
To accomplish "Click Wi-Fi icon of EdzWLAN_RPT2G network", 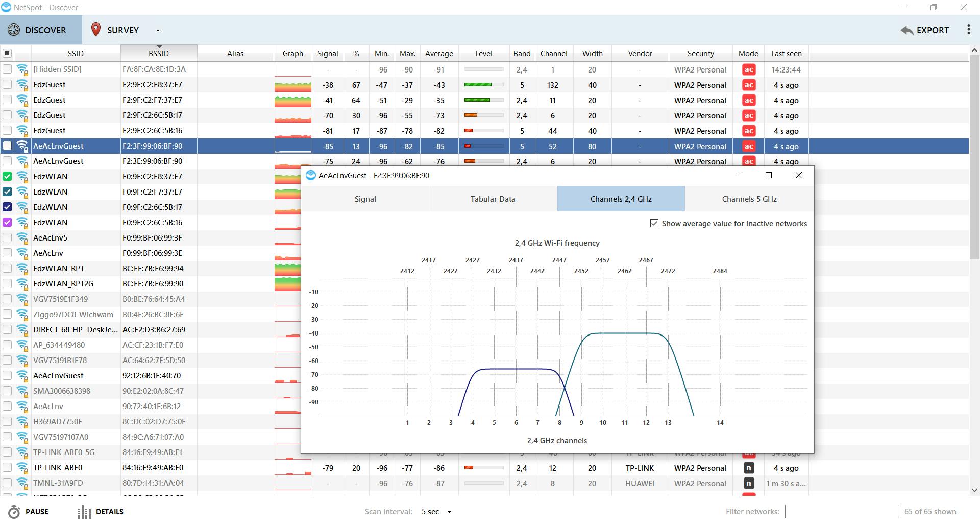I will click(22, 284).
